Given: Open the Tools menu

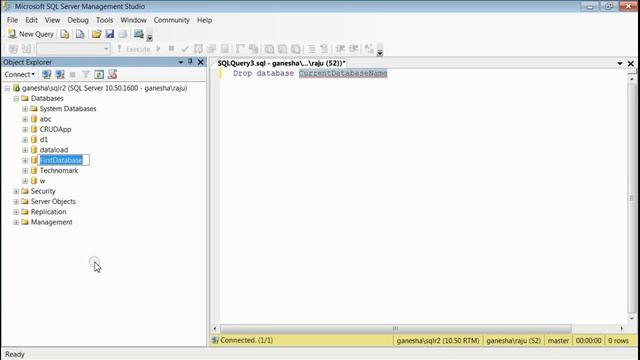Looking at the screenshot, I should pos(104,20).
